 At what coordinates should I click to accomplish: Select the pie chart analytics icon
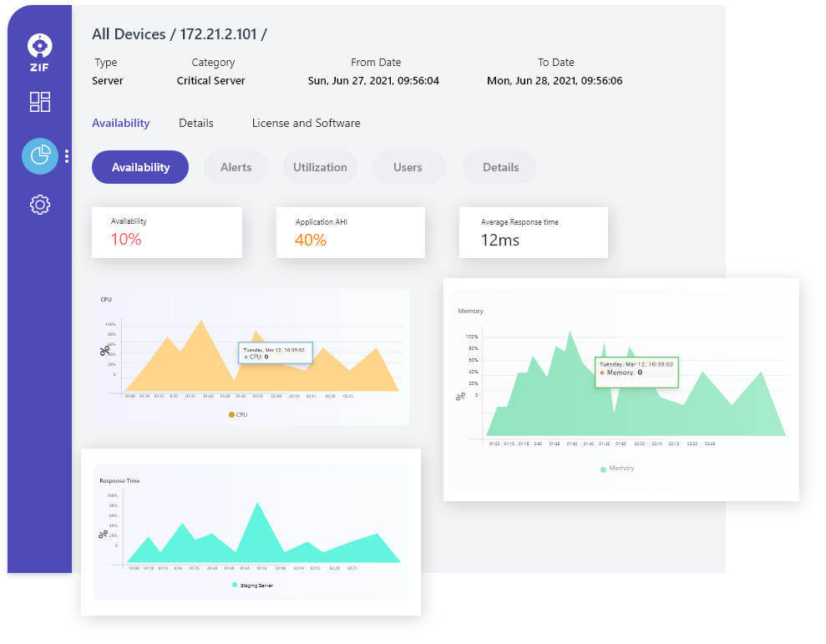click(x=39, y=156)
